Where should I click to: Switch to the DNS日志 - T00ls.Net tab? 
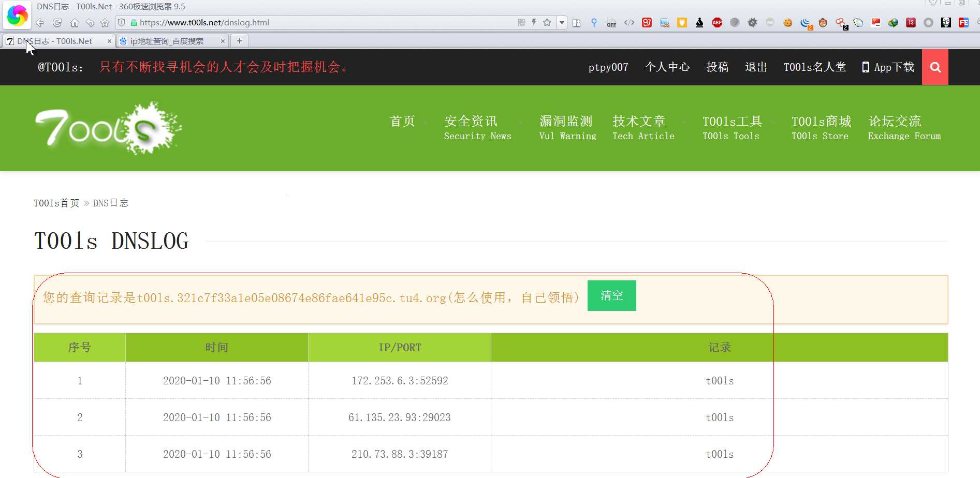pos(58,41)
